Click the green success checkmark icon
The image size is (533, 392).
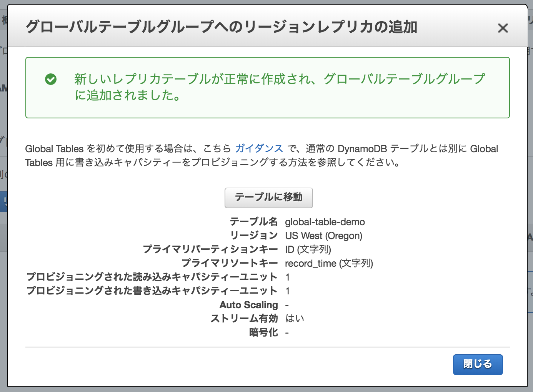point(51,79)
